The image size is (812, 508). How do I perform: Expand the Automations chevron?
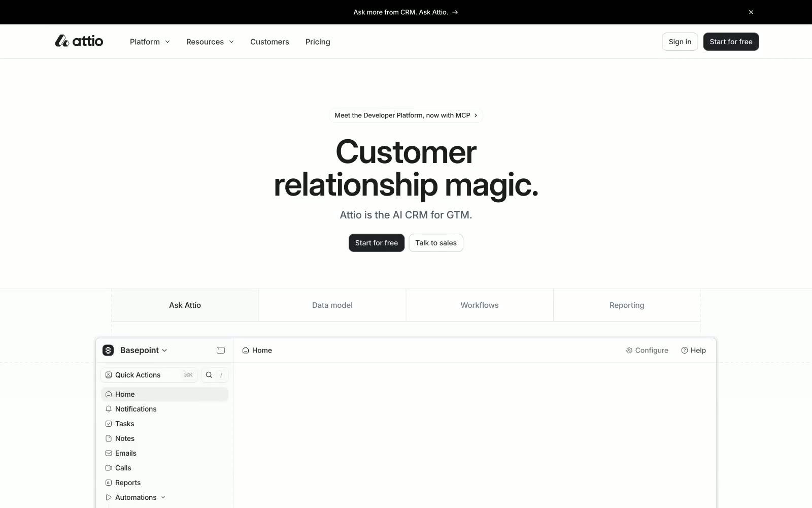pyautogui.click(x=163, y=497)
